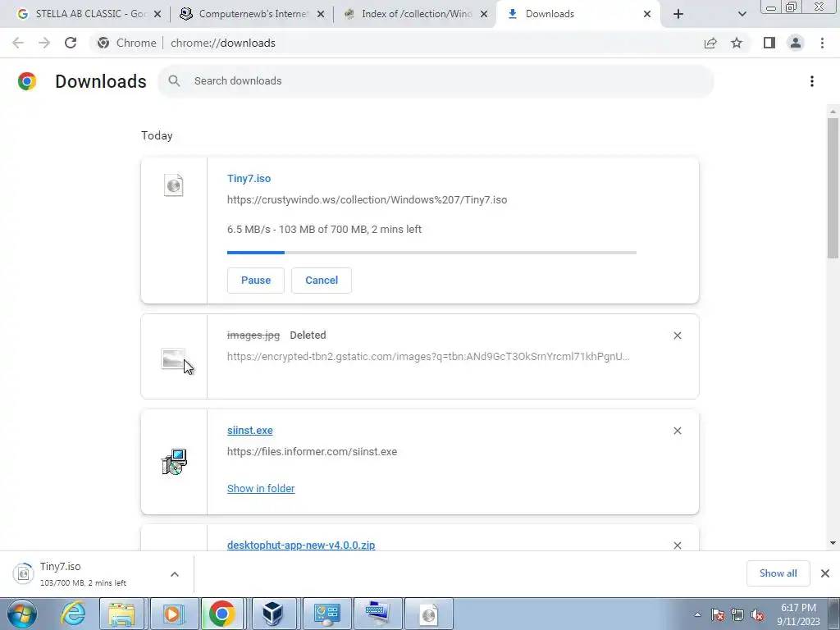
Task: Click the taskbar clock showing 6:17 PM
Action: point(798,614)
